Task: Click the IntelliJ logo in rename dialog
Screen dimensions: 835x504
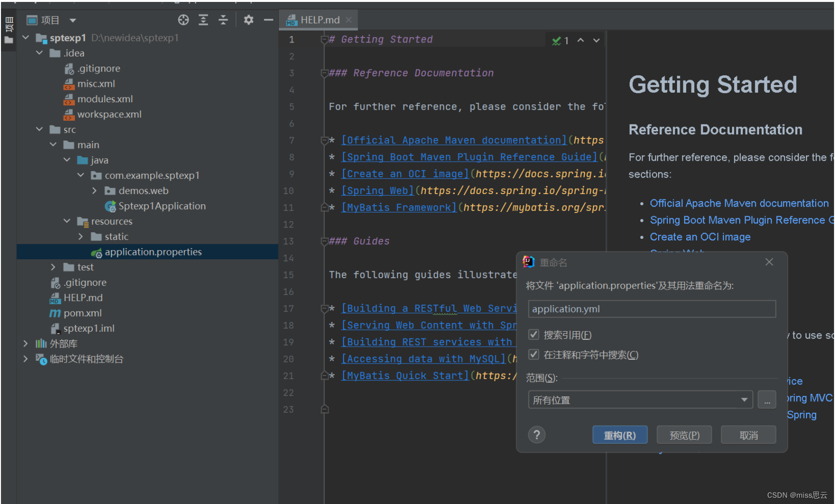Action: [x=529, y=262]
